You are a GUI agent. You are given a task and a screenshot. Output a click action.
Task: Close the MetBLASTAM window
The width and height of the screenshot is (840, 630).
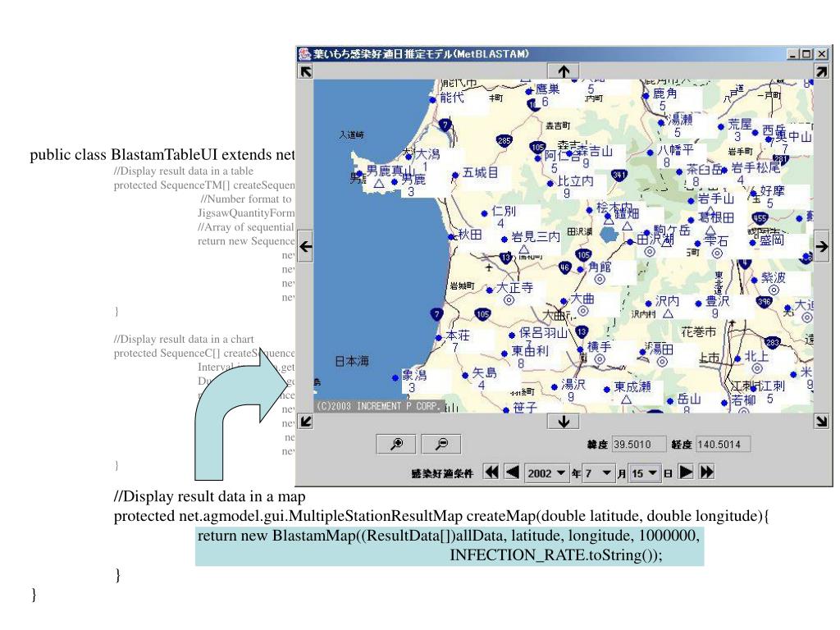click(821, 53)
